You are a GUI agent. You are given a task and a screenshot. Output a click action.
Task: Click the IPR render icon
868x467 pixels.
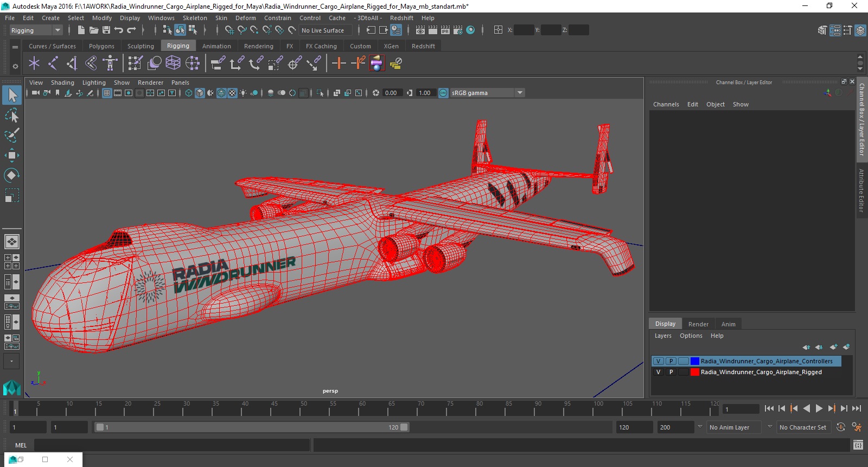pyautogui.click(x=445, y=30)
